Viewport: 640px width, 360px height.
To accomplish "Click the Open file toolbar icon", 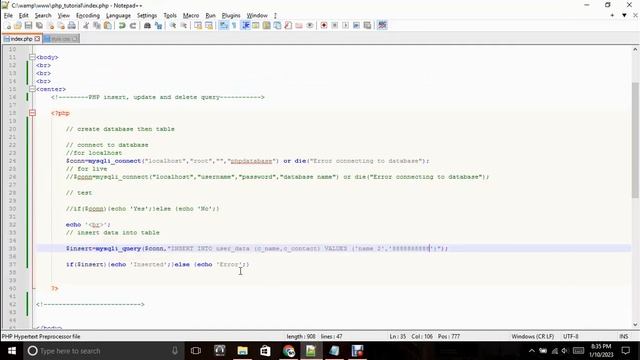I will pyautogui.click(x=18, y=26).
